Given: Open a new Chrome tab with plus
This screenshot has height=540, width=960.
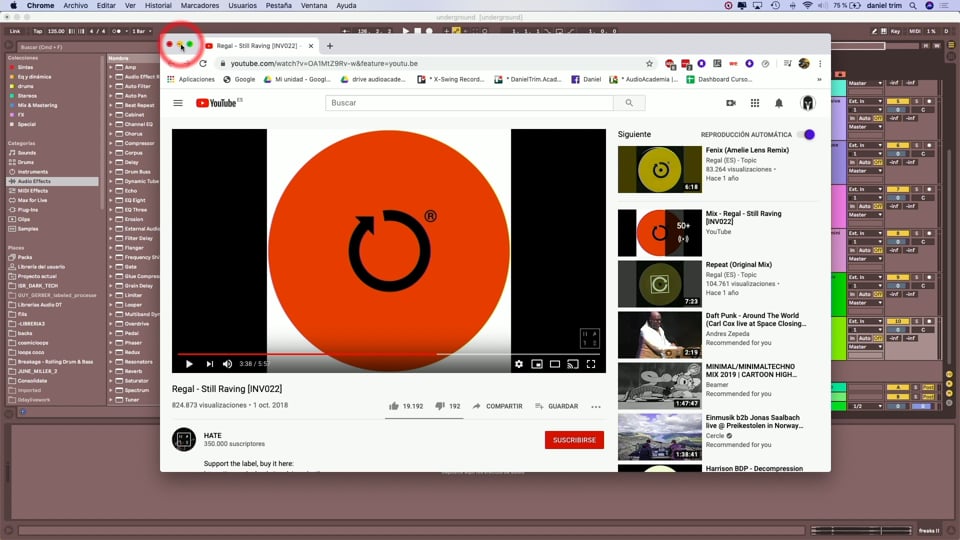Looking at the screenshot, I should [329, 46].
